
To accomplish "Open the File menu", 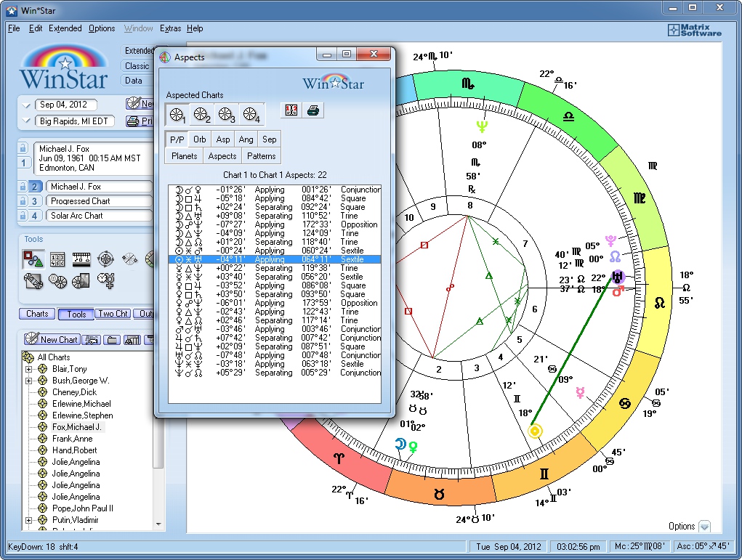I will [x=14, y=28].
